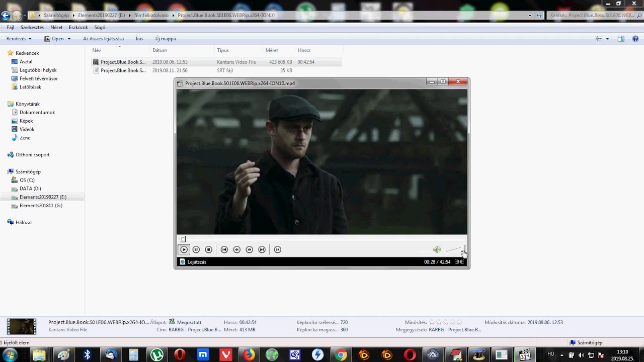
Task: Click the HU language indicator in the tray
Action: (x=551, y=354)
